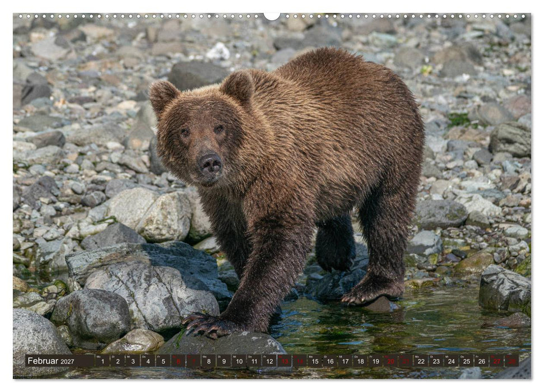This screenshot has height=392, width=544.
Task: Select day 10 (Mi) in calendar strip
Action: point(239,361)
